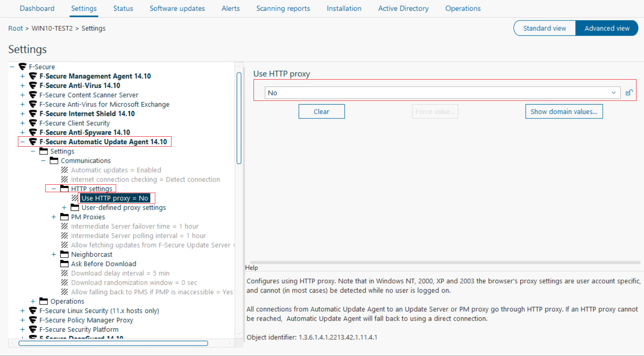
Task: Click the Neighborcast folder icon
Action: coord(64,254)
